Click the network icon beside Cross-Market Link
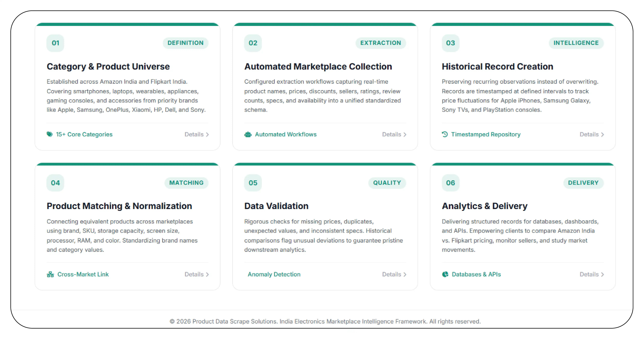Viewport: 644px width, 339px height. tap(50, 274)
